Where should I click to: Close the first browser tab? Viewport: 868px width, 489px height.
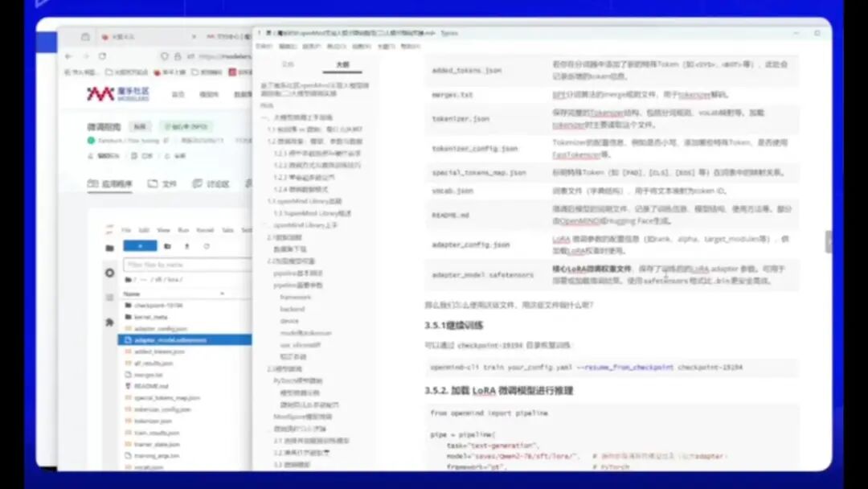click(194, 36)
